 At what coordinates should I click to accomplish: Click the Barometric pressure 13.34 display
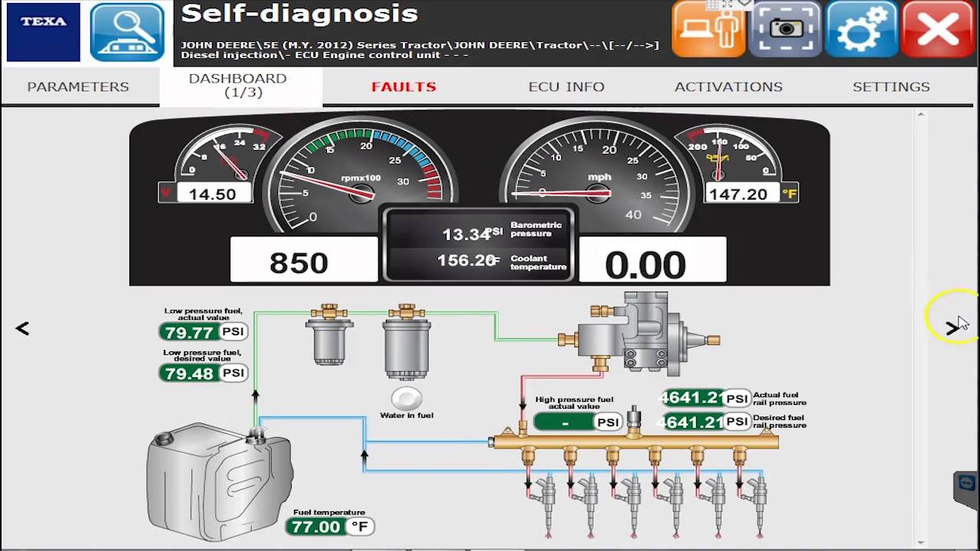(479, 232)
